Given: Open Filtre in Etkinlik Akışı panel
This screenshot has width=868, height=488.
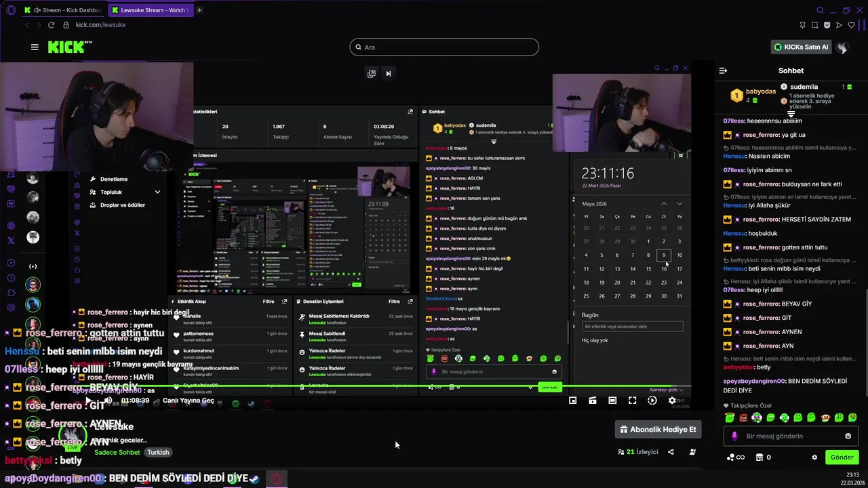Looking at the screenshot, I should coord(269,302).
